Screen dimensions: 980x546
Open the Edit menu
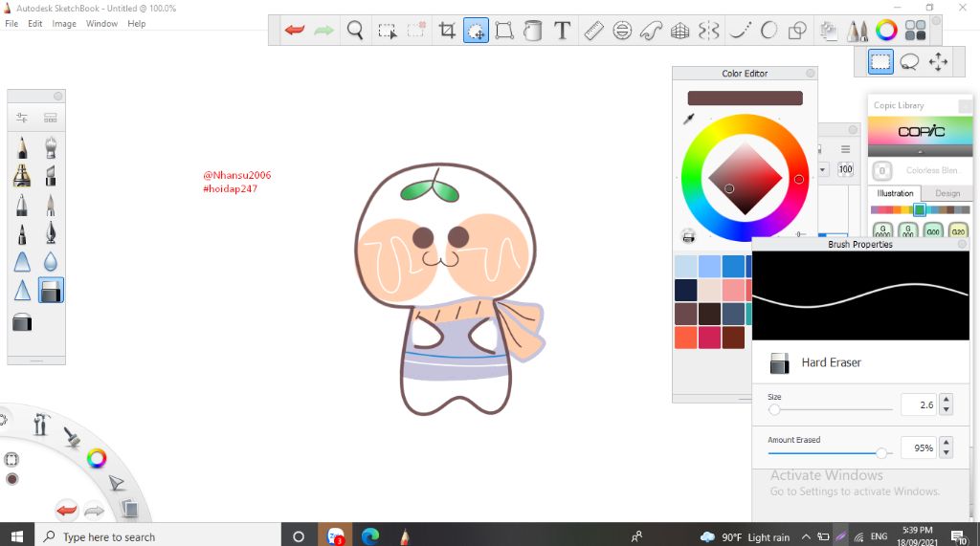[35, 24]
